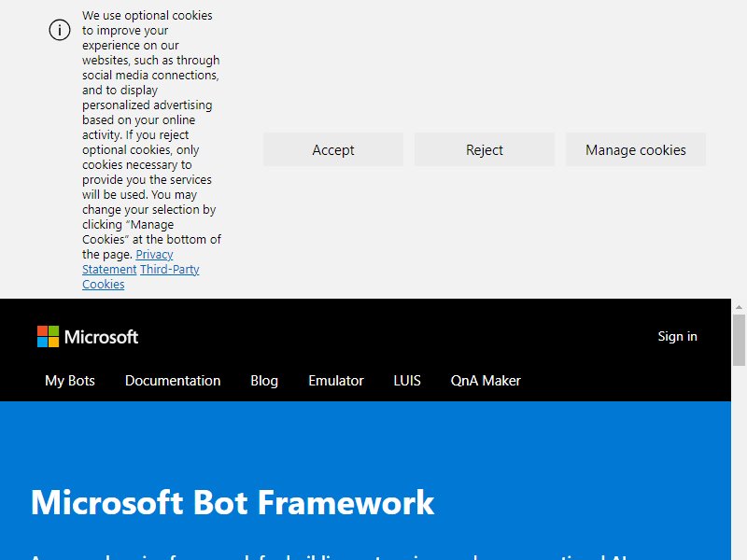The width and height of the screenshot is (747, 560).
Task: Go to My Bots
Action: (70, 381)
